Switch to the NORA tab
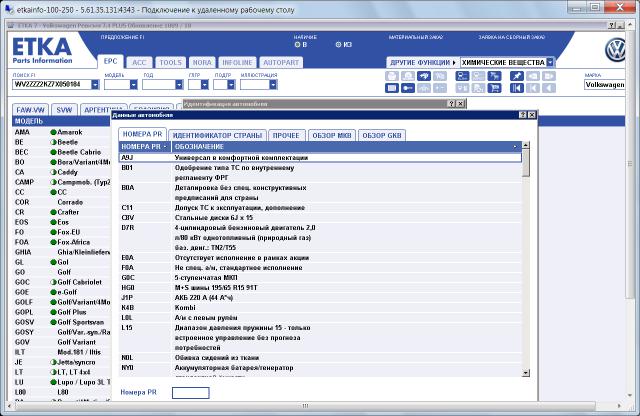Image resolution: width=640 pixels, height=416 pixels. [x=202, y=62]
